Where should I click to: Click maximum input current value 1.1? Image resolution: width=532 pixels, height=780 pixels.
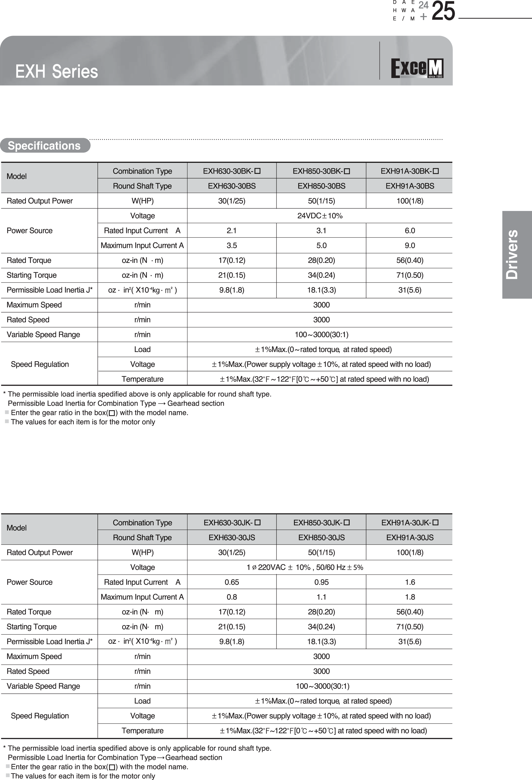coord(321,597)
